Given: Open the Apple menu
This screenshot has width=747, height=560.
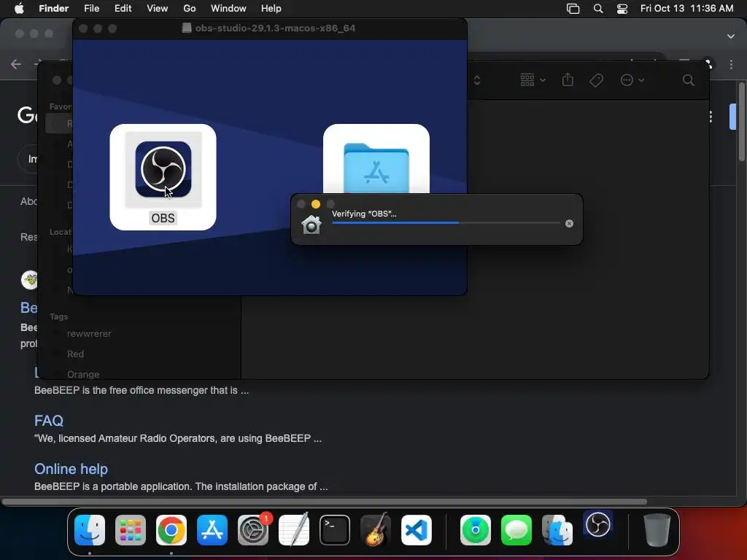Looking at the screenshot, I should point(19,9).
